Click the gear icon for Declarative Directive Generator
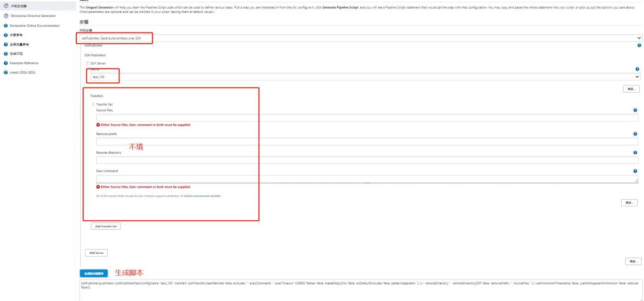The height and width of the screenshot is (301, 644). [x=6, y=16]
